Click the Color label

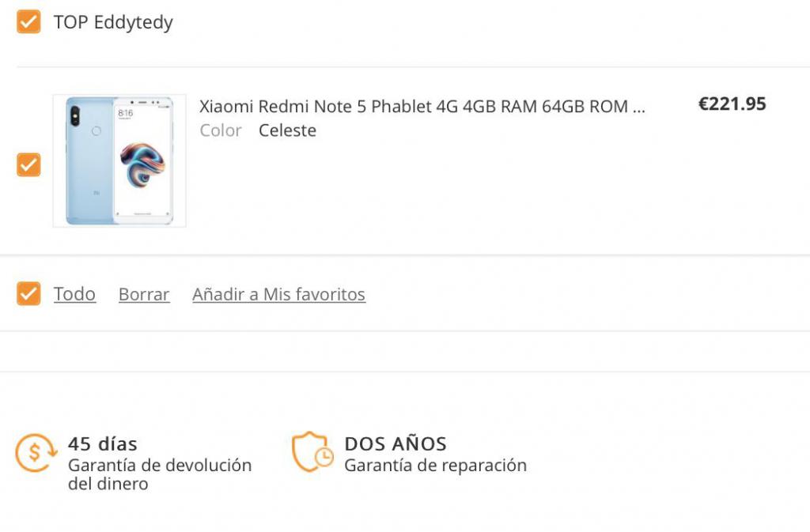pos(221,130)
